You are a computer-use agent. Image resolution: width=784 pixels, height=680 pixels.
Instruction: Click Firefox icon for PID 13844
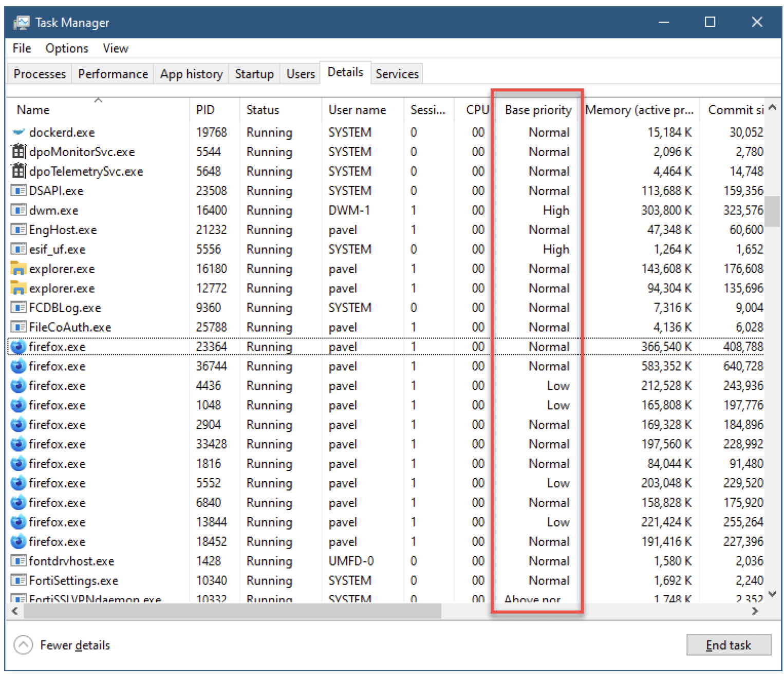pos(18,522)
